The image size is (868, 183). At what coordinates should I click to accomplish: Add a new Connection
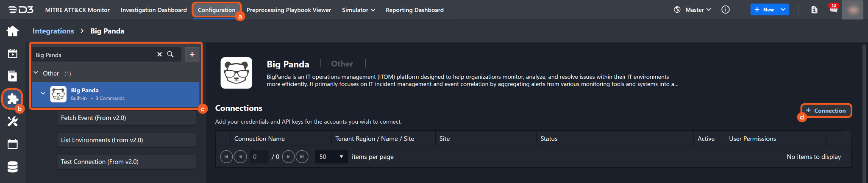coord(826,111)
